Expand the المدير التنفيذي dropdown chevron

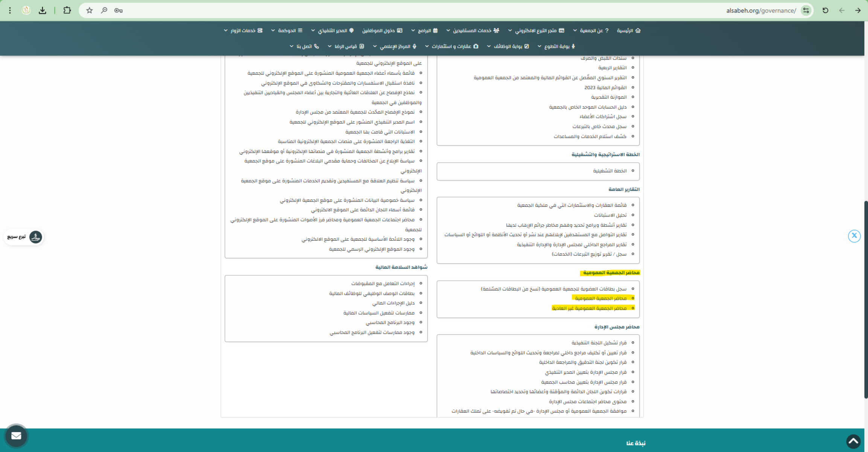(313, 31)
